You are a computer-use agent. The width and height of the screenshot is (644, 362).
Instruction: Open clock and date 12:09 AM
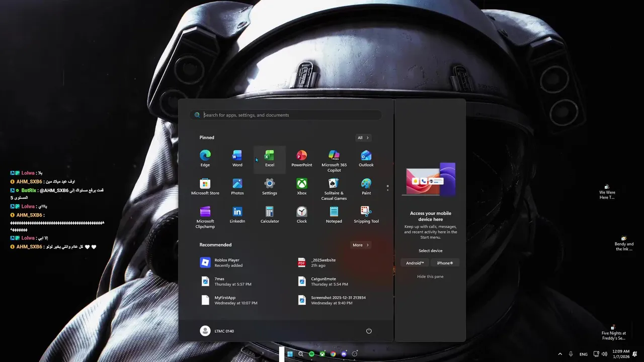621,354
